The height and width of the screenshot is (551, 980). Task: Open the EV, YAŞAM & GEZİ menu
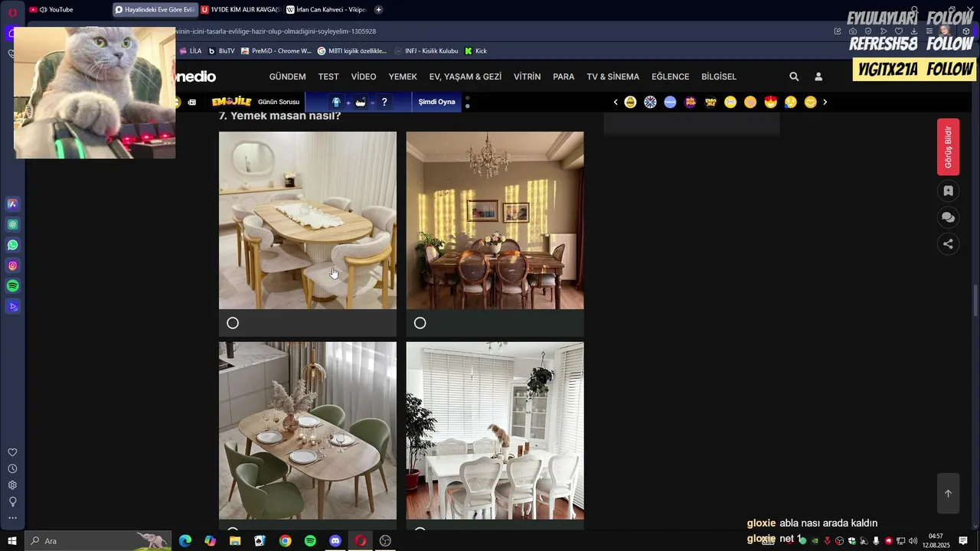click(x=465, y=77)
